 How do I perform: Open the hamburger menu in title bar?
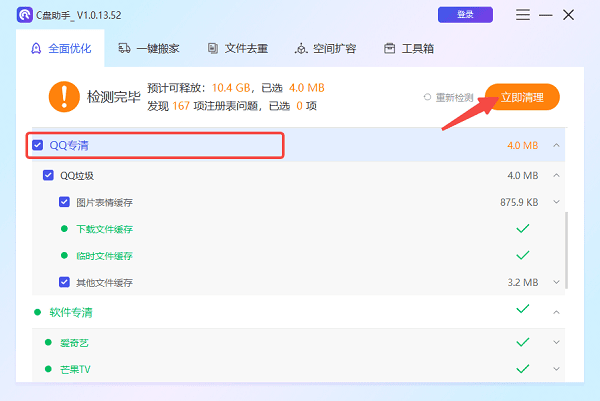(x=522, y=15)
